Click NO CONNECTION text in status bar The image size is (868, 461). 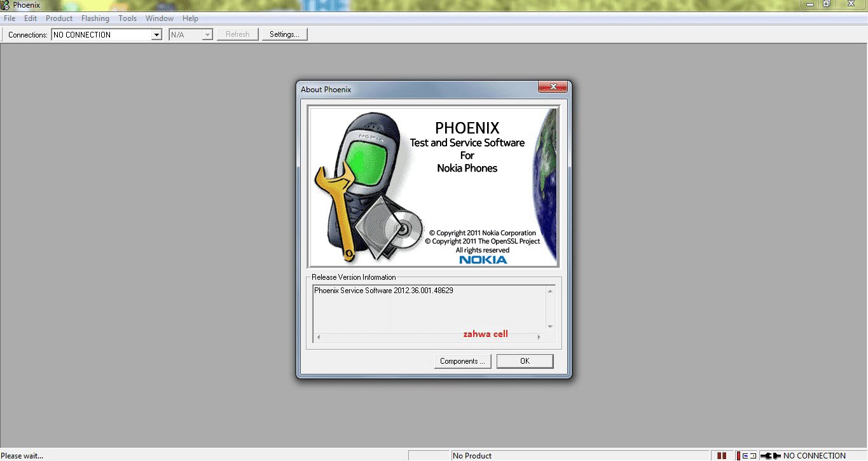[815, 456]
